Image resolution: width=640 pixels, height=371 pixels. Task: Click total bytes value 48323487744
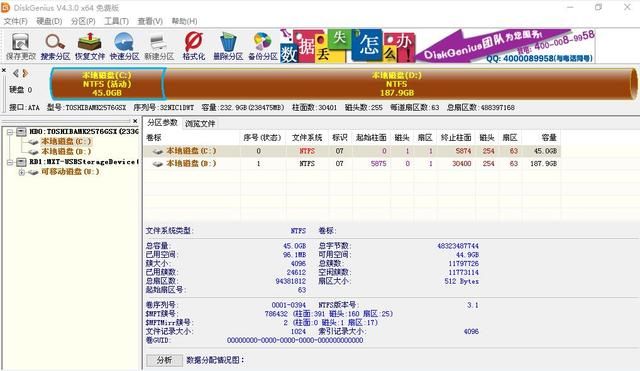[x=458, y=246]
